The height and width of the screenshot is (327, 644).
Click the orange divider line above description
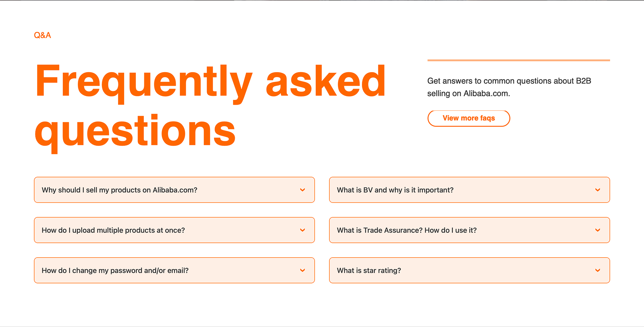[518, 60]
